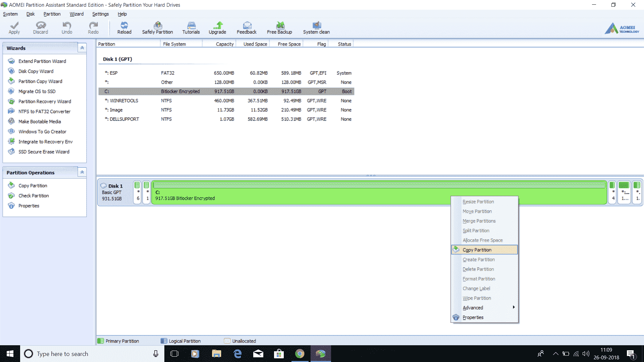Select the Image partition row
This screenshot has height=362, width=644.
[226, 110]
